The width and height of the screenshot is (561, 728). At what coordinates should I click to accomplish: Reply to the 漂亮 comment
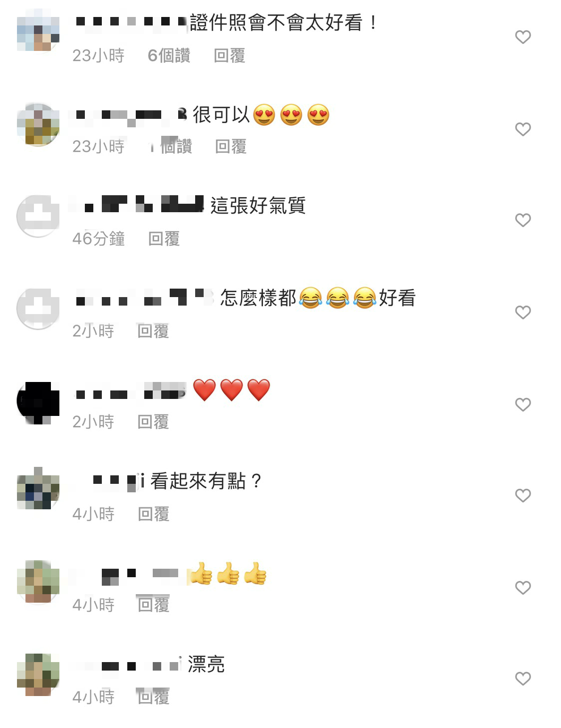tap(153, 697)
